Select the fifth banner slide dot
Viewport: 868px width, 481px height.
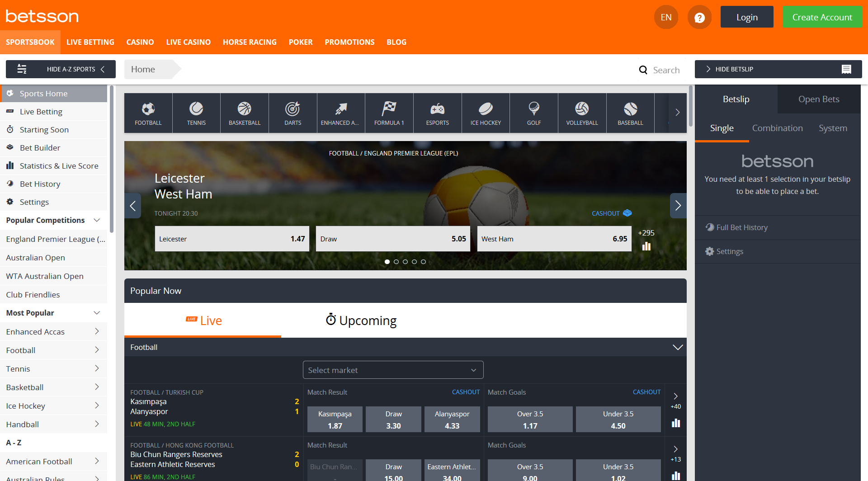coord(423,262)
